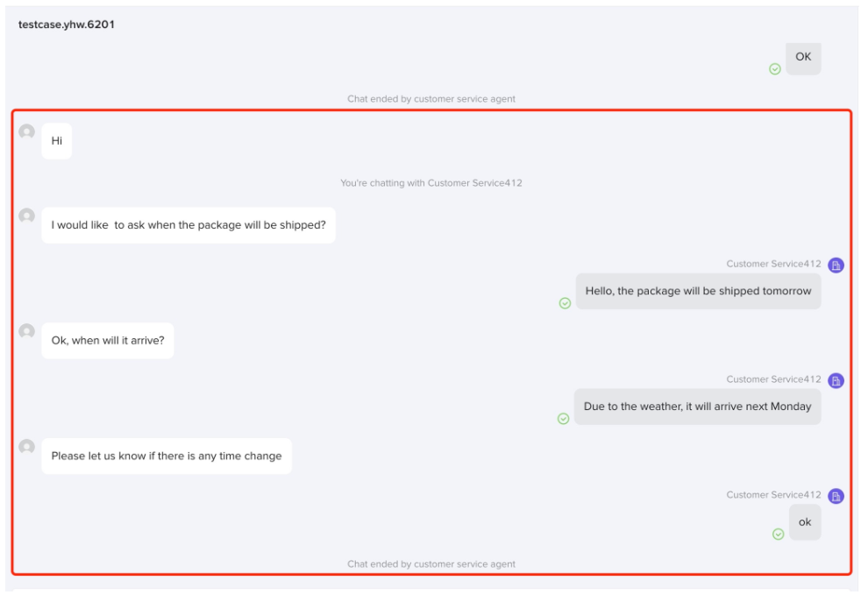Select the "Hi" message bubble

tap(57, 141)
